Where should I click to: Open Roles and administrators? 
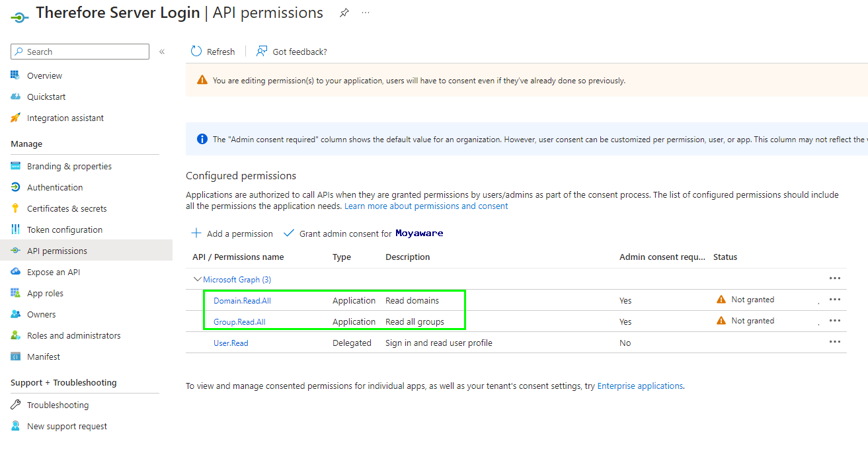pos(75,335)
